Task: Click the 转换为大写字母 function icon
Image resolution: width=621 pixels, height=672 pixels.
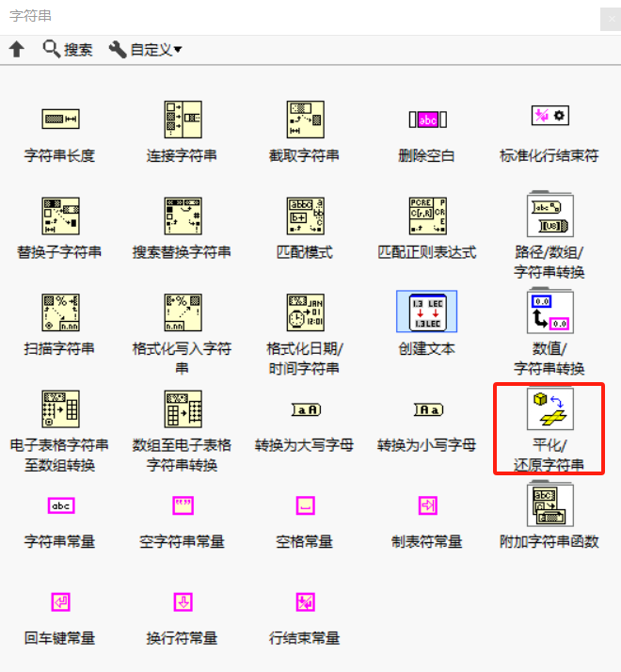Action: pos(306,409)
